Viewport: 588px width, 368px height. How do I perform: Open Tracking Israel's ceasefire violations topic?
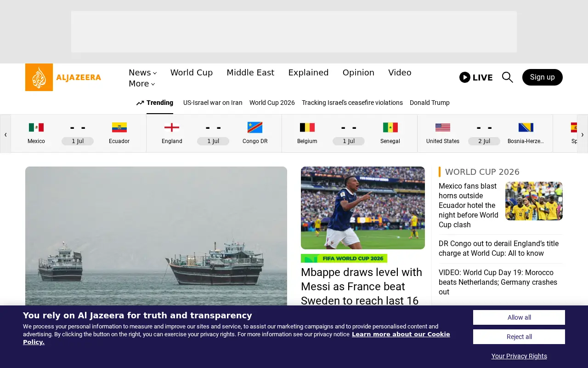point(352,103)
